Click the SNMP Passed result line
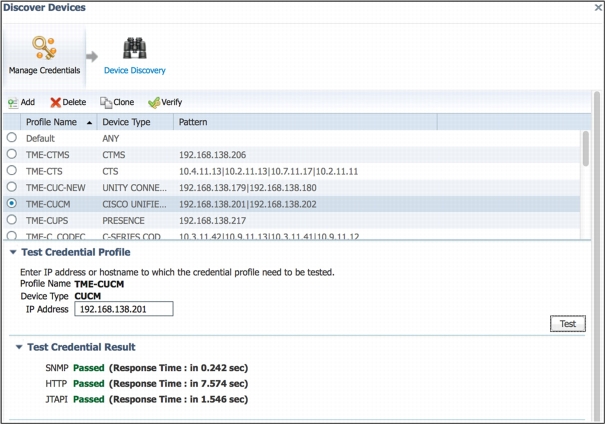This screenshot has height=426, width=606. (x=146, y=368)
